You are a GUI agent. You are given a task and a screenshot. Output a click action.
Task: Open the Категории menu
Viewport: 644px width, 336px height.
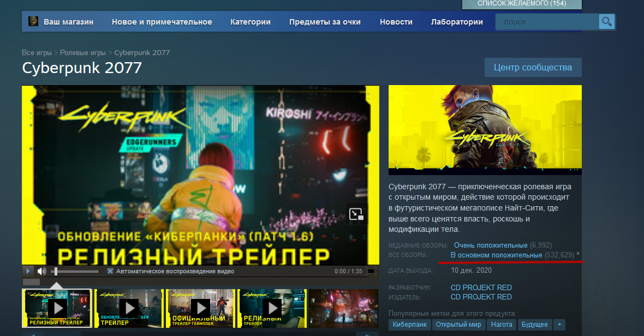(x=251, y=22)
